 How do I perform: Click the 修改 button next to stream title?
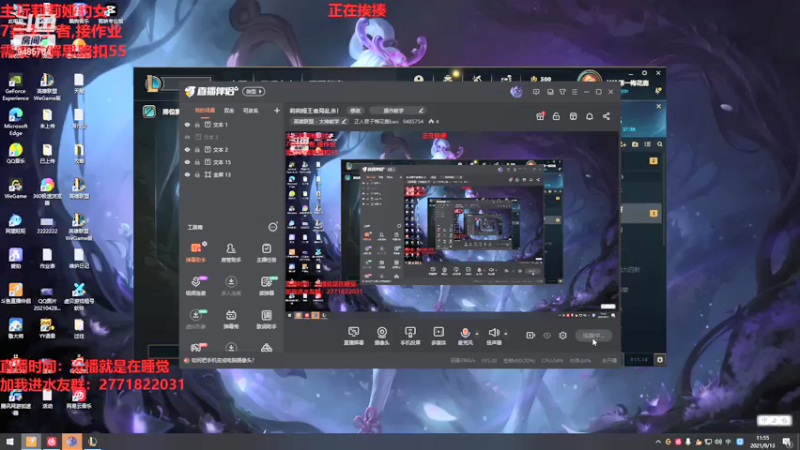point(355,110)
